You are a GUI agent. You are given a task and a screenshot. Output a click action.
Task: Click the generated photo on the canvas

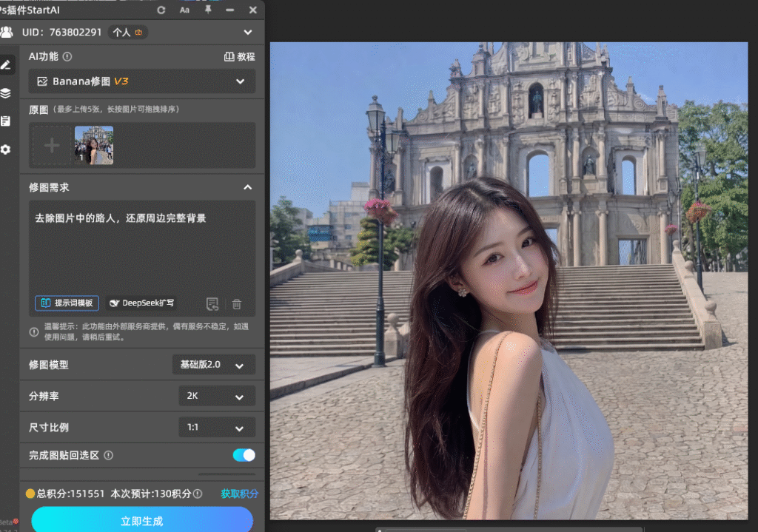point(509,280)
